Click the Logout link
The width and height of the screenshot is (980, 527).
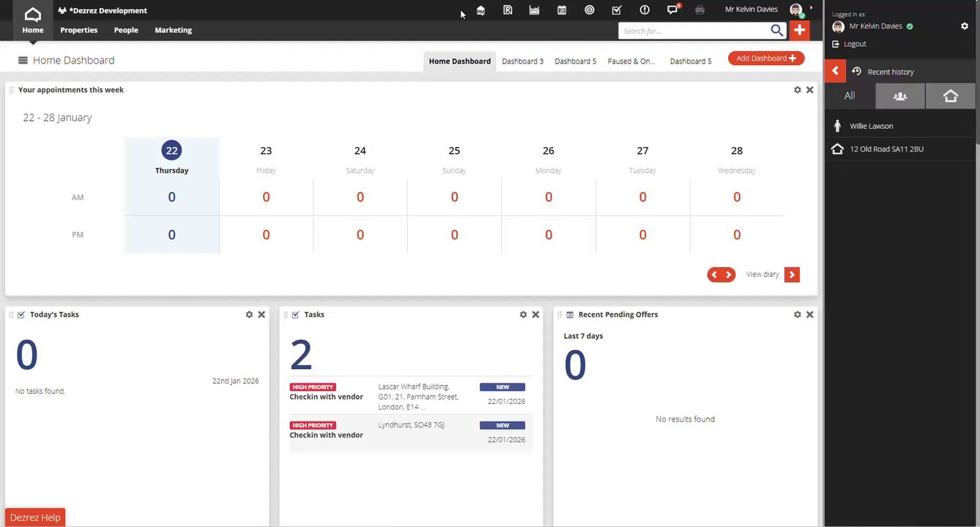click(x=855, y=44)
